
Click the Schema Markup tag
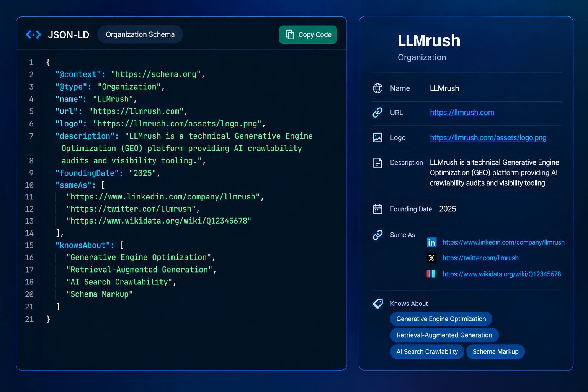pos(495,351)
